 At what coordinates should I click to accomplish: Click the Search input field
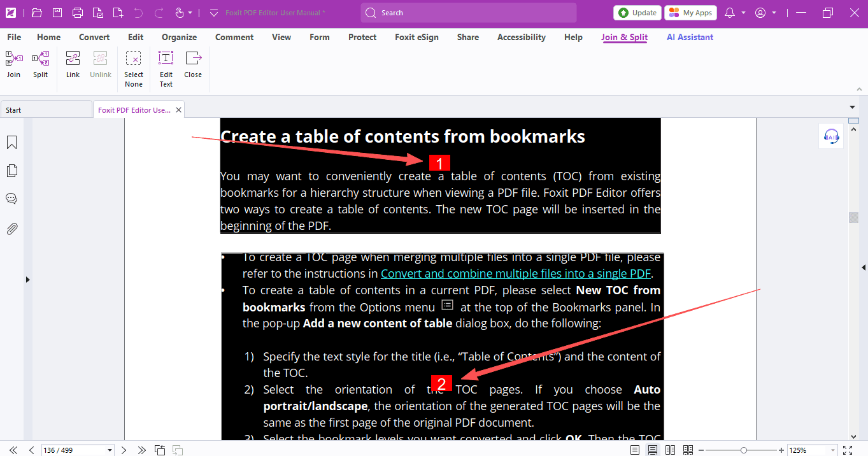pyautogui.click(x=469, y=13)
